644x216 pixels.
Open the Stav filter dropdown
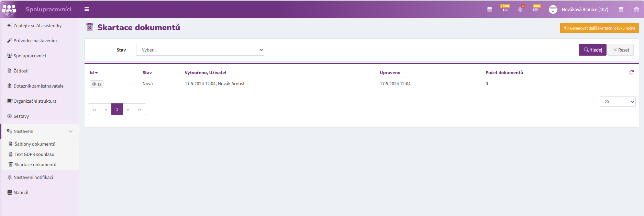pos(200,50)
